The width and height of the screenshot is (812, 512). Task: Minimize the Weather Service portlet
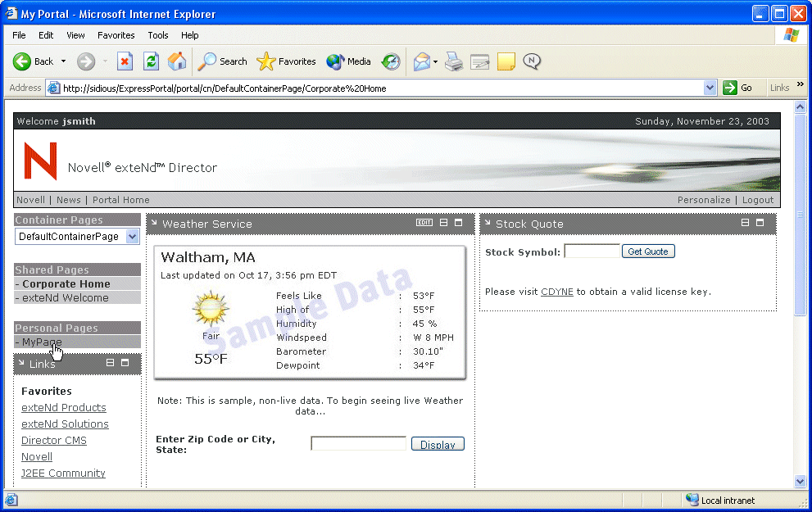(x=444, y=223)
